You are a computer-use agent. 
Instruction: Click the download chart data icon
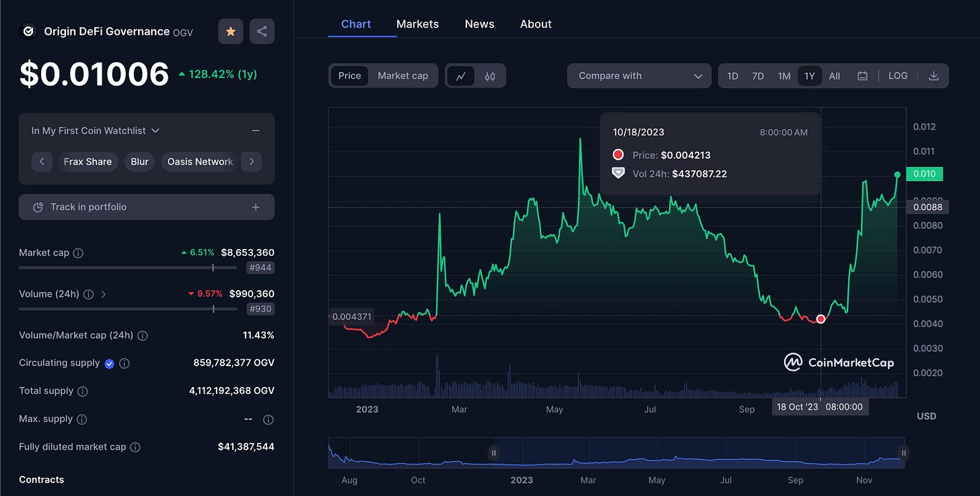click(934, 76)
